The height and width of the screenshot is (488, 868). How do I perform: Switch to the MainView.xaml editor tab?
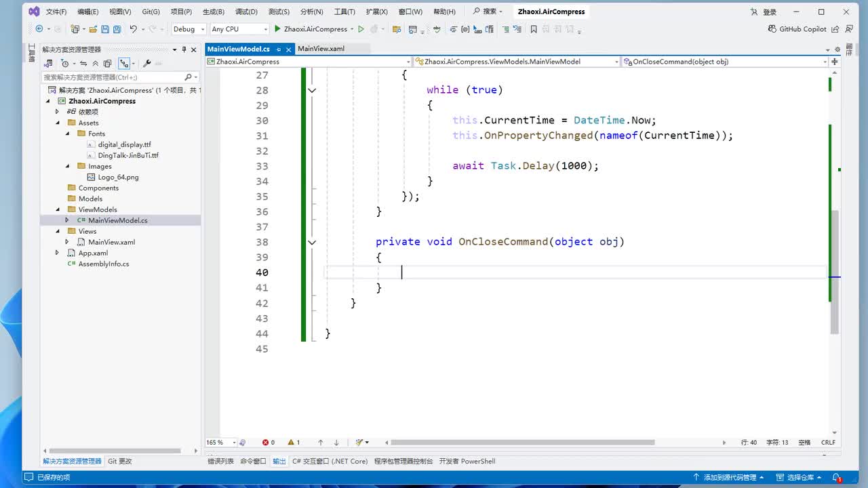pos(321,49)
